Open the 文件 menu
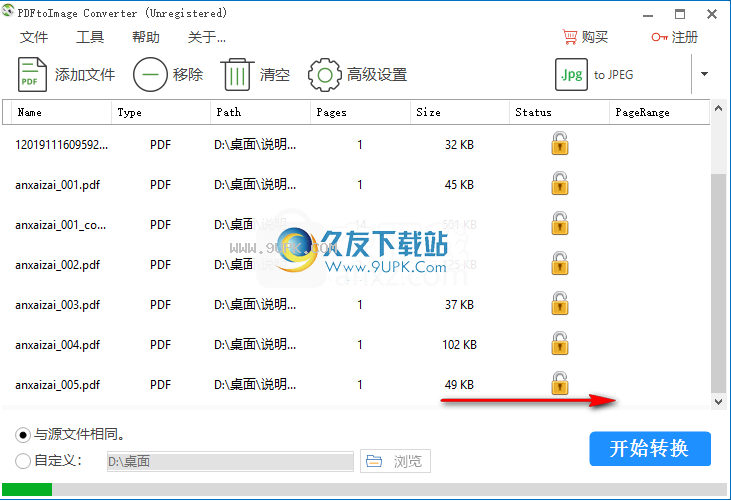 (x=34, y=37)
